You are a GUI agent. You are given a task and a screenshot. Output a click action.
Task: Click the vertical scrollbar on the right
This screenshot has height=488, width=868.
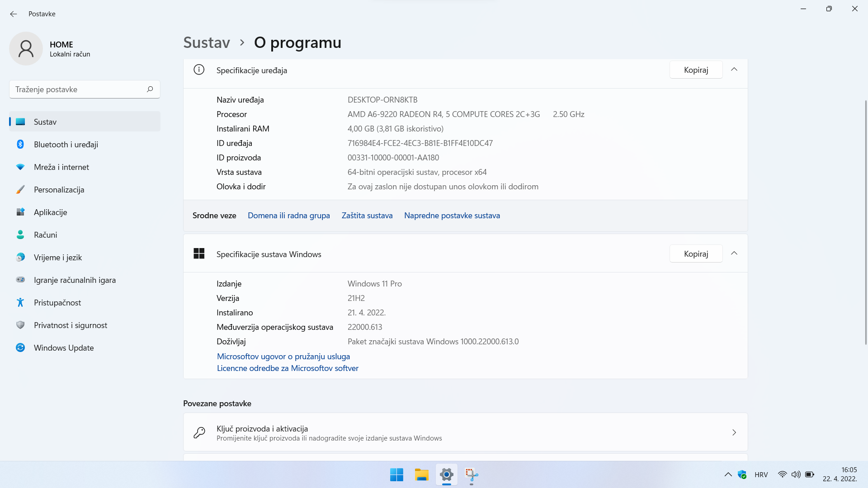click(866, 221)
